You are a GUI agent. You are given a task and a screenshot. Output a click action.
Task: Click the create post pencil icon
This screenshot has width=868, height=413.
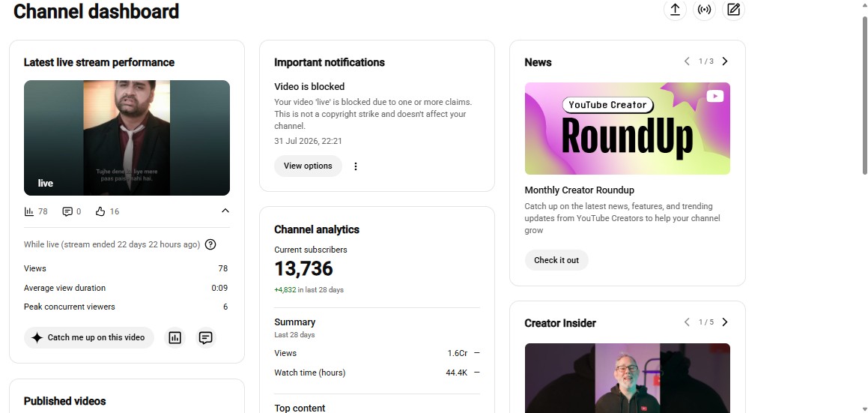(x=733, y=10)
